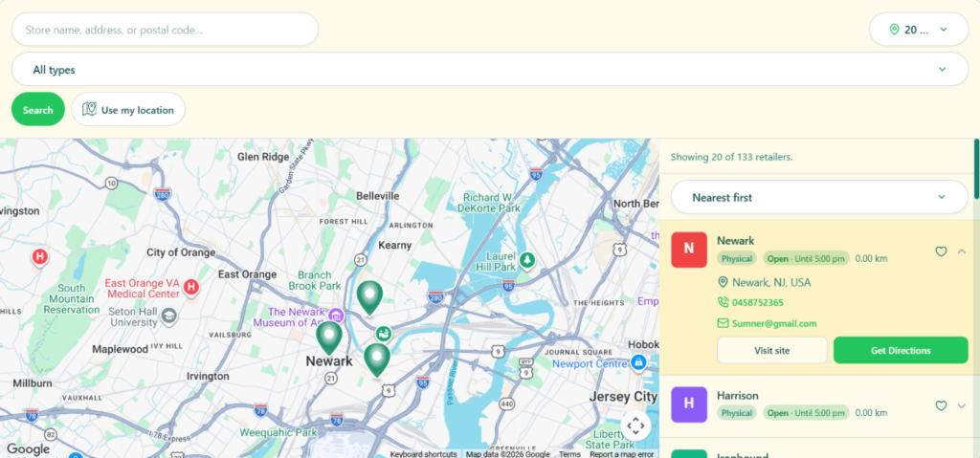Click the Google logo on the map

pos(28,449)
